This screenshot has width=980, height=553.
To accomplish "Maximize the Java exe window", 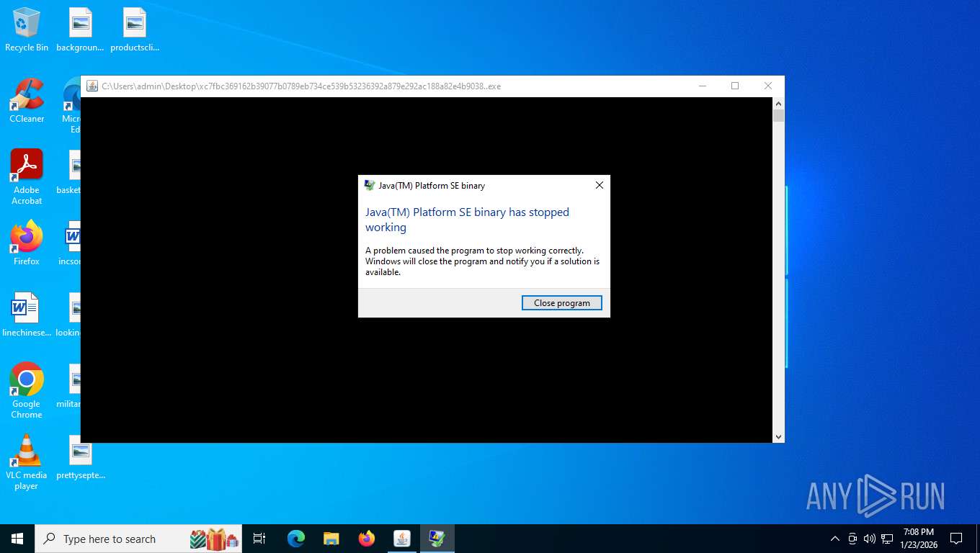I will 735,86.
